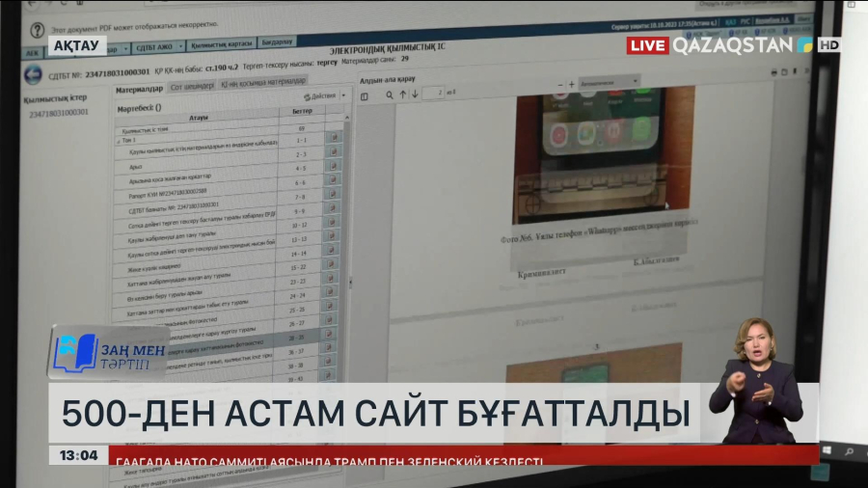Switch interface language to ҚАЗ
The width and height of the screenshot is (868, 488).
click(x=730, y=22)
